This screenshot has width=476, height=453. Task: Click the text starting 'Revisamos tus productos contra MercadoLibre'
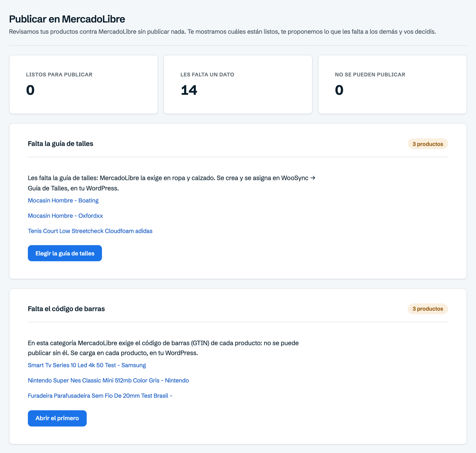(x=222, y=32)
